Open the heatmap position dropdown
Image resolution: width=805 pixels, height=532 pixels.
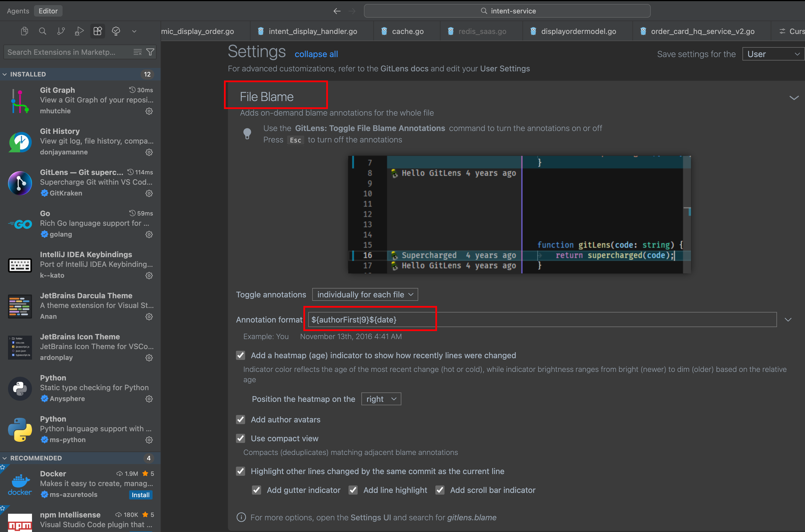click(381, 399)
